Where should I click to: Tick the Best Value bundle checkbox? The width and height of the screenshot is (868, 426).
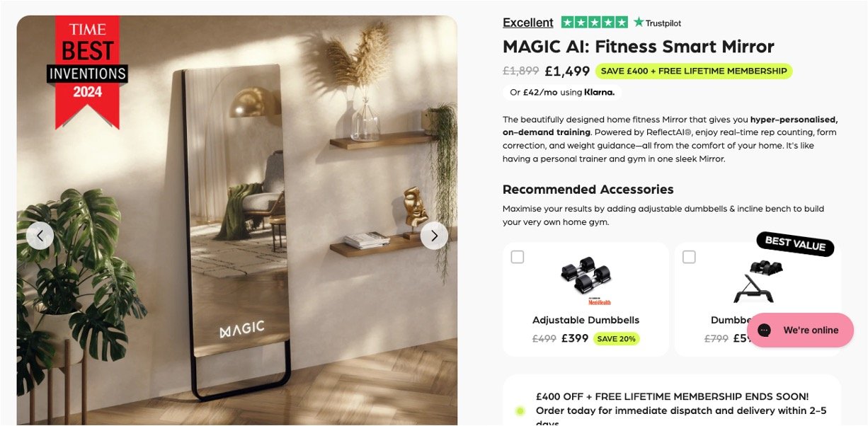point(689,257)
